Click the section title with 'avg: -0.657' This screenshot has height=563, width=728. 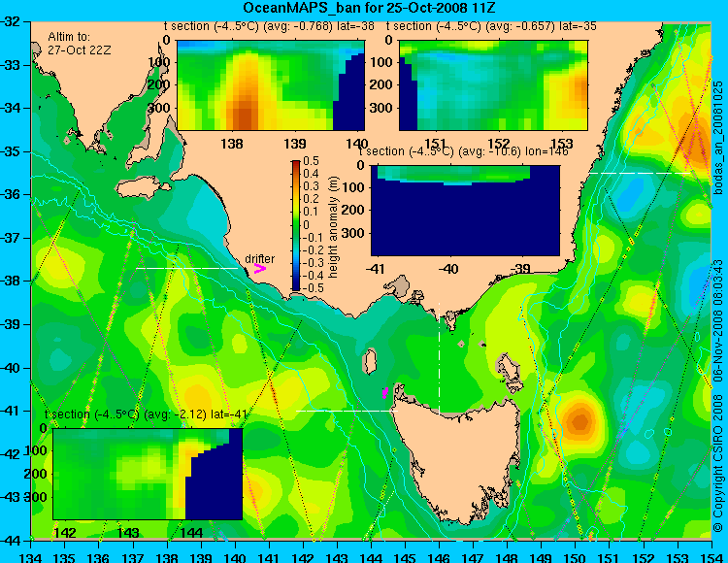pos(491,26)
